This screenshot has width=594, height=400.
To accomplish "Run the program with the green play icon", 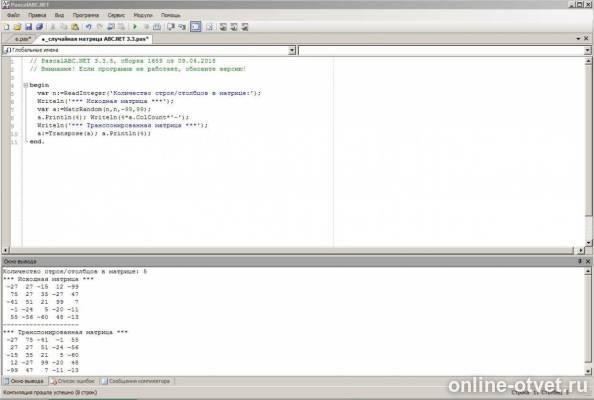I will [135, 27].
